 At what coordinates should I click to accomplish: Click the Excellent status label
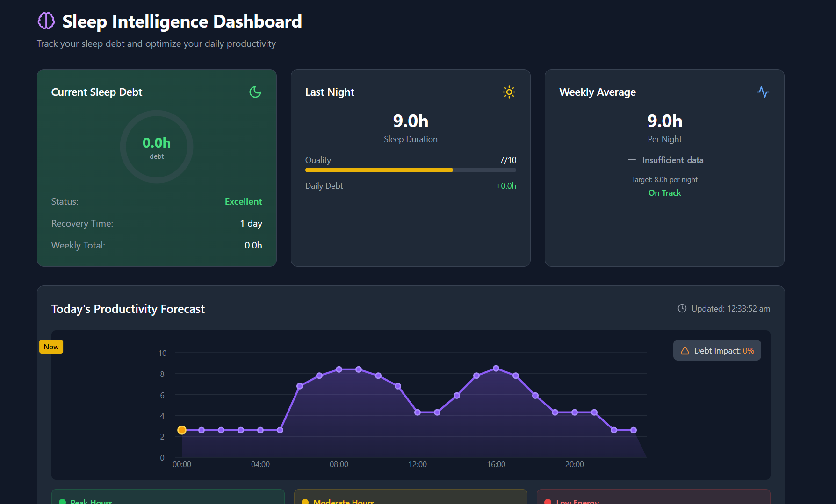[243, 201]
